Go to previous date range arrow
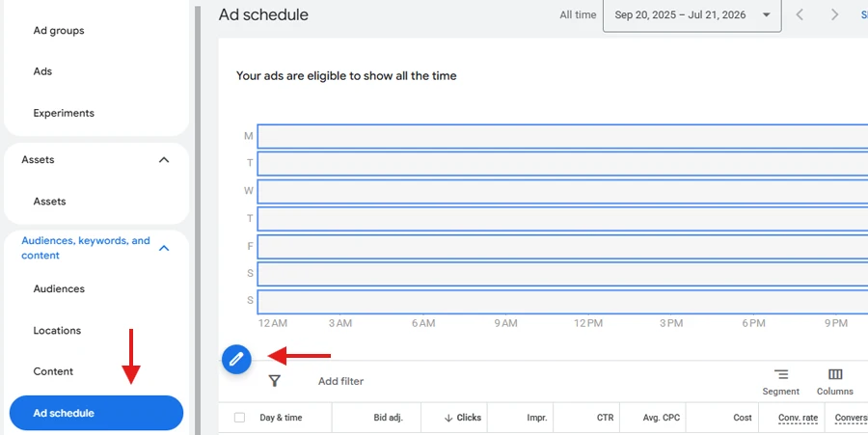The width and height of the screenshot is (868, 435). (x=800, y=14)
